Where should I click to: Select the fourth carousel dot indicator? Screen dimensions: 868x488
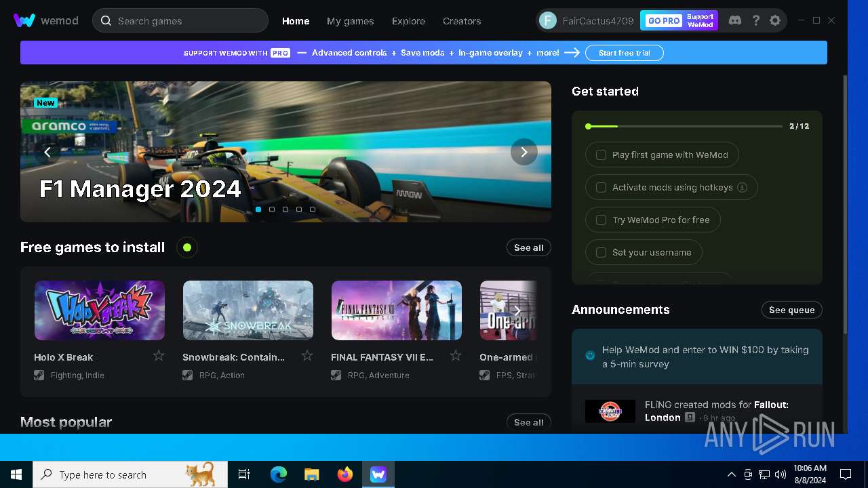click(x=299, y=209)
